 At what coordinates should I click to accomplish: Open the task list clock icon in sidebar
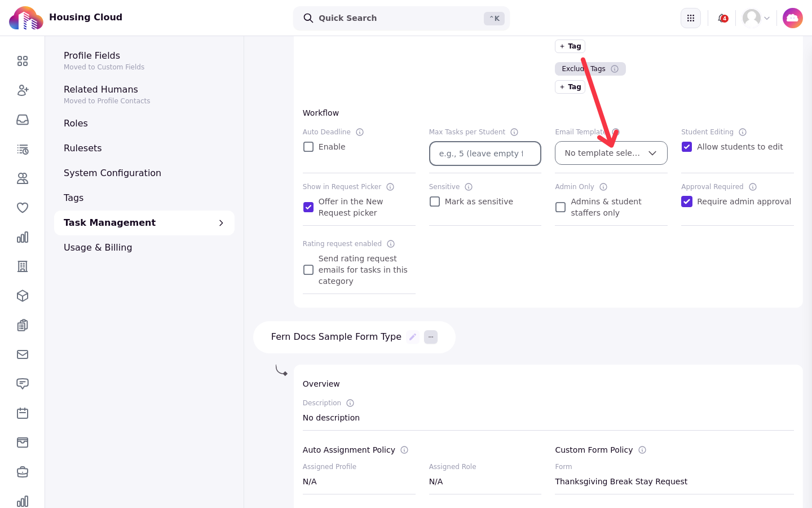pyautogui.click(x=23, y=149)
